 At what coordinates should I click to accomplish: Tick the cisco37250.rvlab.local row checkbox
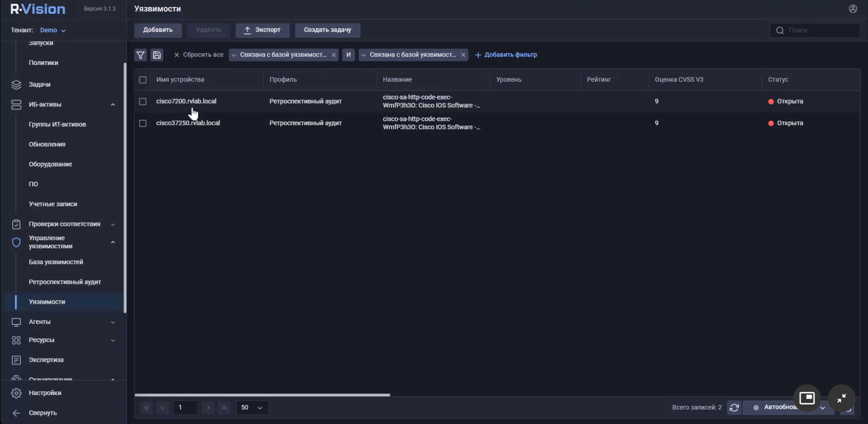143,124
